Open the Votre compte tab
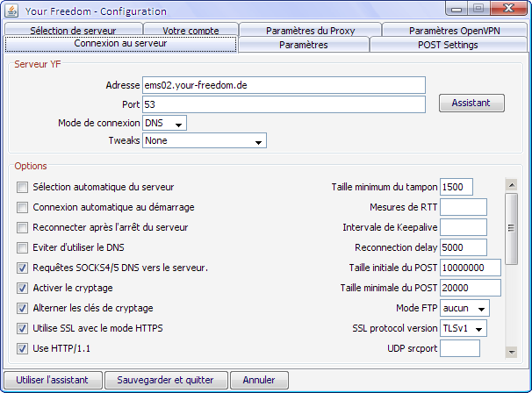 tap(191, 30)
